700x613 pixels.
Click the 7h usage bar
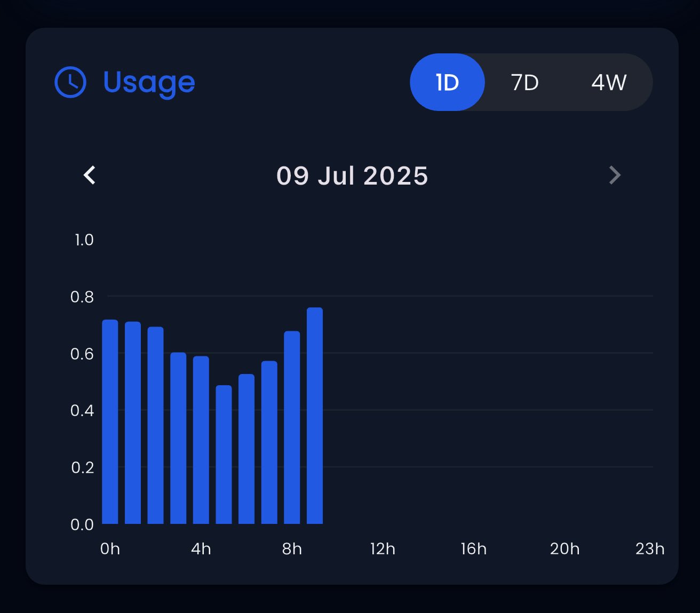[269, 442]
